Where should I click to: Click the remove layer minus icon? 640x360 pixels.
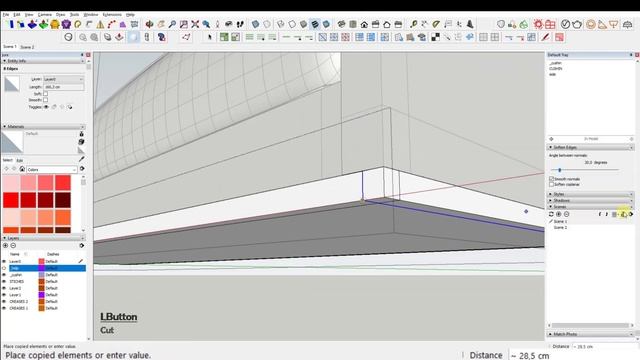(13, 246)
